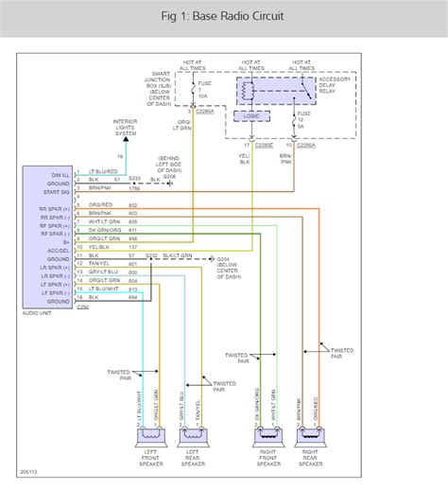Click circuit number 956 on the pin 9 wire
This screenshot has width=448, height=490.
[x=133, y=238]
